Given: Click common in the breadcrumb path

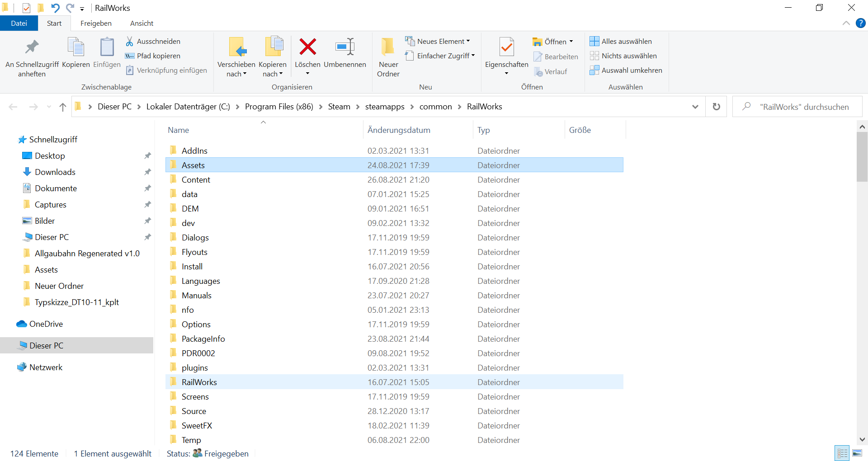Looking at the screenshot, I should 435,107.
